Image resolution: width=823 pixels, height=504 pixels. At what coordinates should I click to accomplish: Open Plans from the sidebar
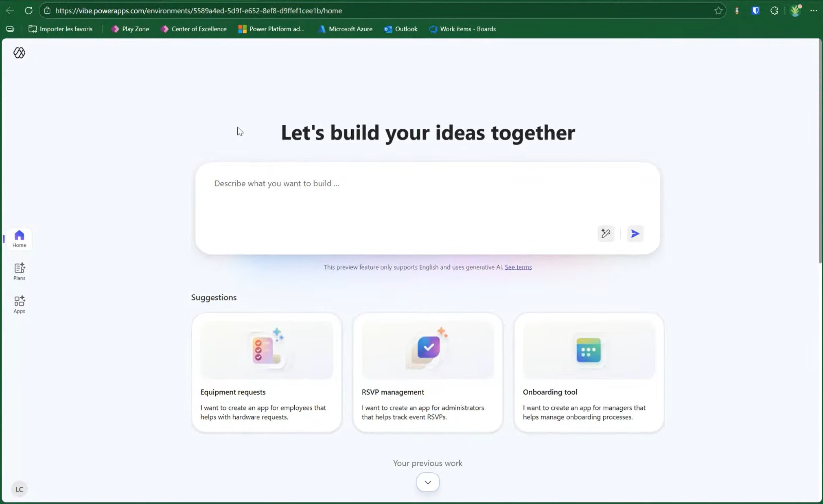coord(19,271)
